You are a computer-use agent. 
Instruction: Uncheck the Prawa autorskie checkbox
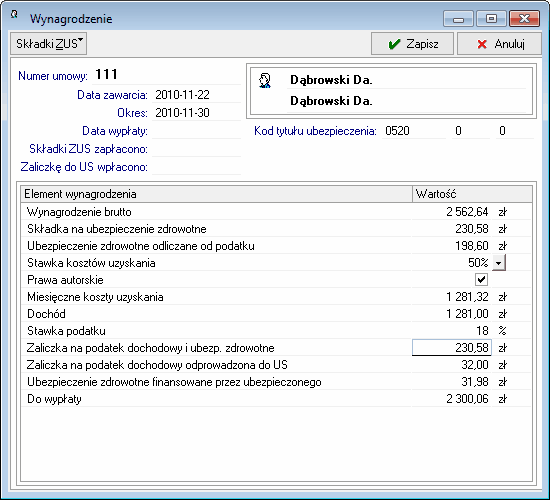point(481,280)
